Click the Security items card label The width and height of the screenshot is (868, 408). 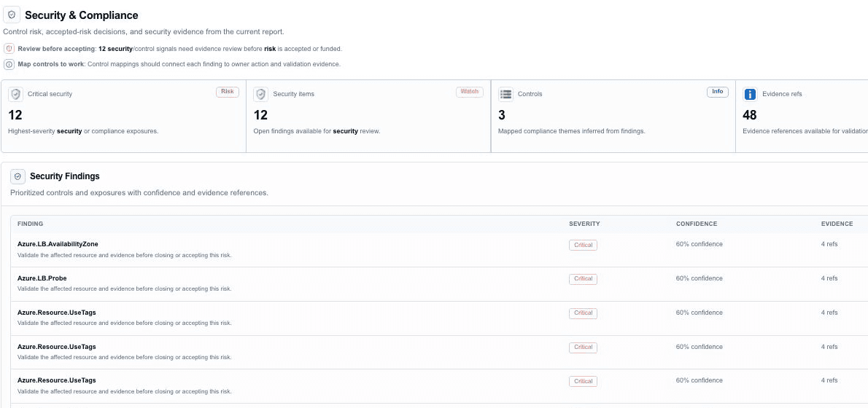(x=293, y=94)
